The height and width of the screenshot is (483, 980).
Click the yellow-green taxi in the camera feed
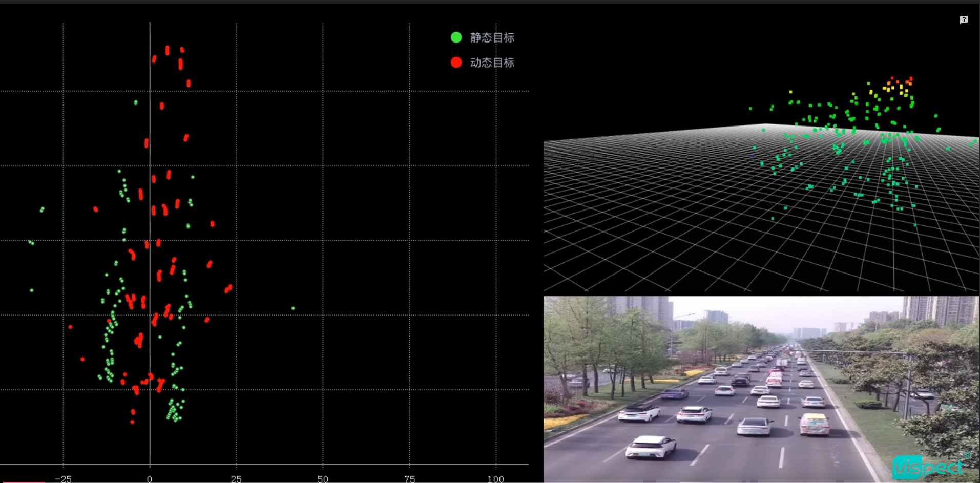814,425
